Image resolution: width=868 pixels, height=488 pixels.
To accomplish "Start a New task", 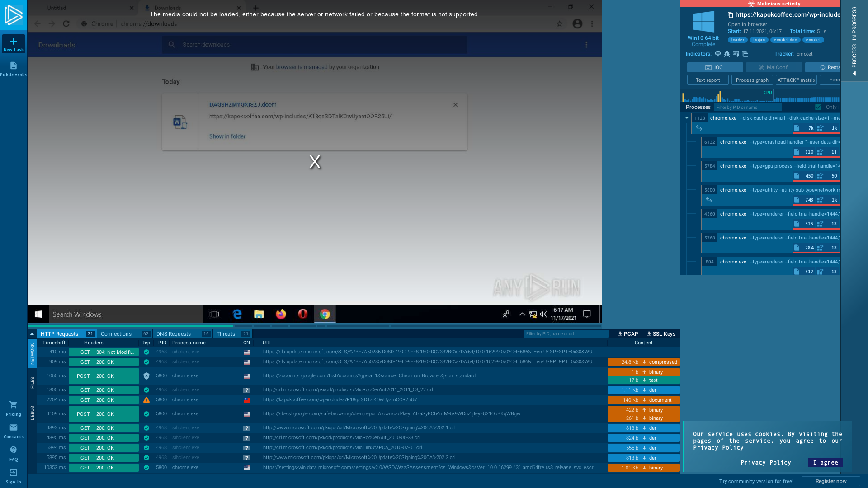I will coord(14,44).
